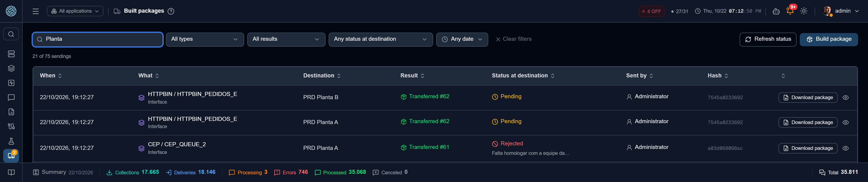Viewport: 868px width, 182px height.
Task: Open the robot assistant icon
Action: pyautogui.click(x=776, y=11)
